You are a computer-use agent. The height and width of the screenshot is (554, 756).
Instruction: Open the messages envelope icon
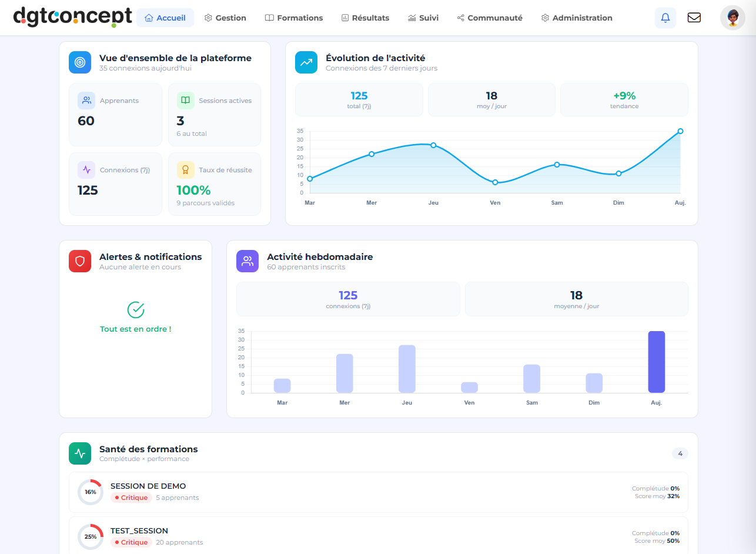694,18
